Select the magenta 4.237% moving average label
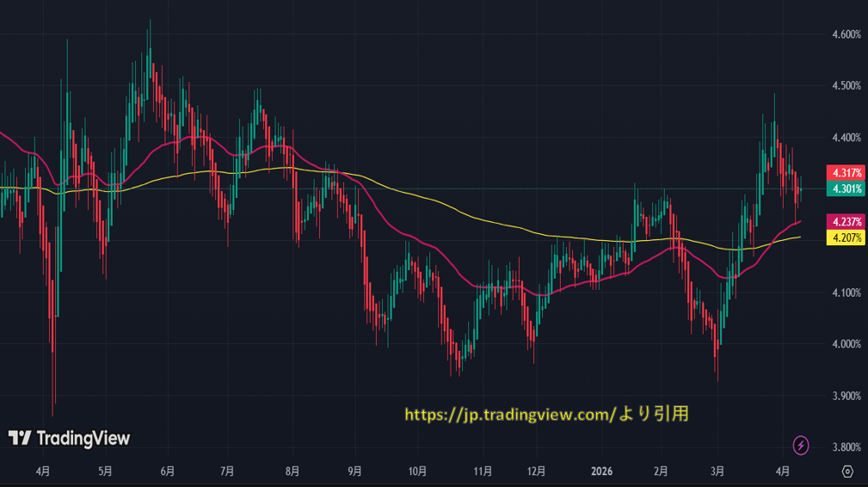 (x=845, y=222)
